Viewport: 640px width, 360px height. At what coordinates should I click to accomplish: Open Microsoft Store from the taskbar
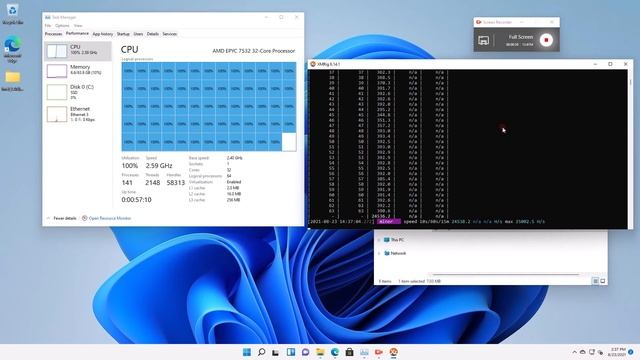coord(349,352)
